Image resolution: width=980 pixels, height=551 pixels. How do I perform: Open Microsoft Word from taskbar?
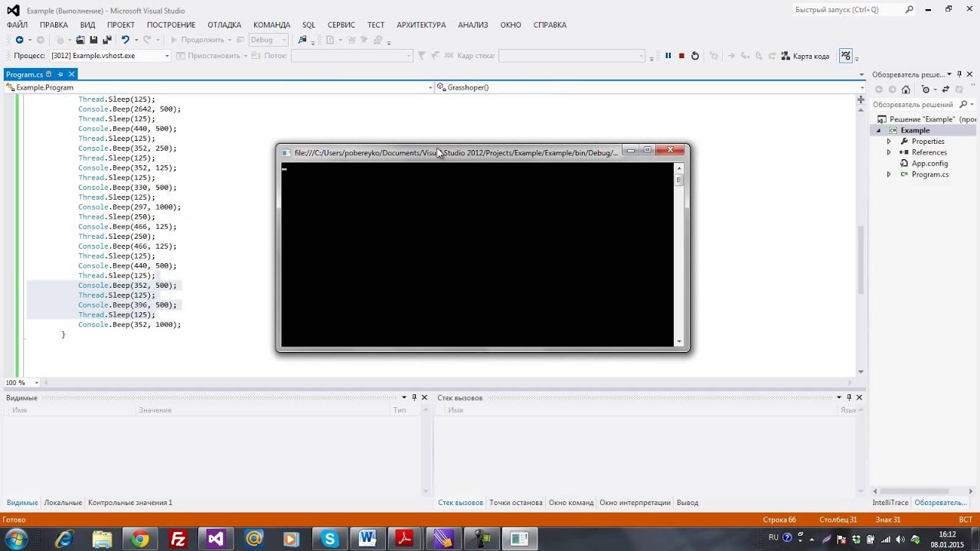coord(367,539)
